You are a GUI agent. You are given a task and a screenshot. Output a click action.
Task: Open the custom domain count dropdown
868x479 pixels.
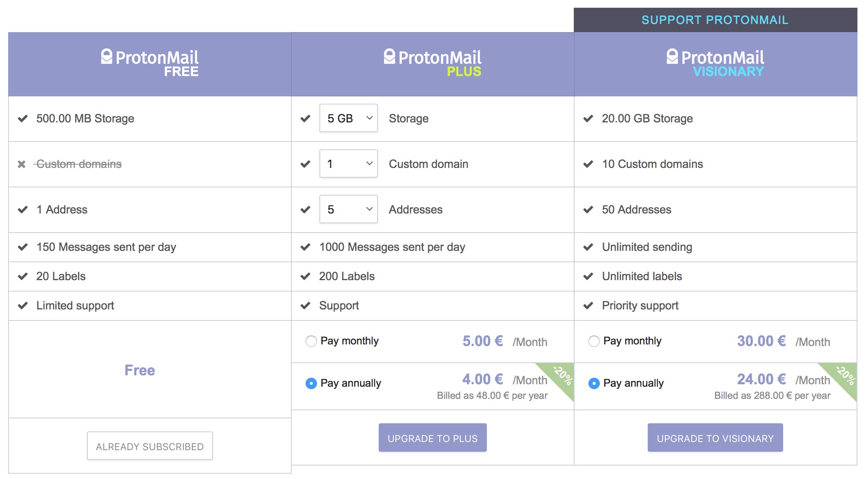pyautogui.click(x=349, y=163)
